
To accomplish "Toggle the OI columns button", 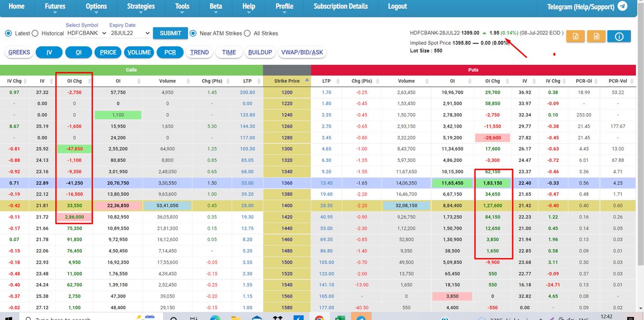I will pos(78,53).
